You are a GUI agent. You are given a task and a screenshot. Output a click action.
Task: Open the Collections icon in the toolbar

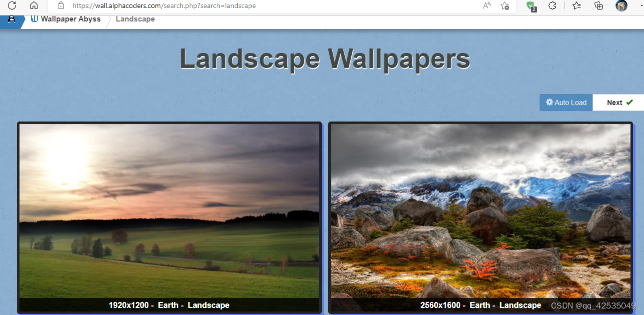point(598,6)
